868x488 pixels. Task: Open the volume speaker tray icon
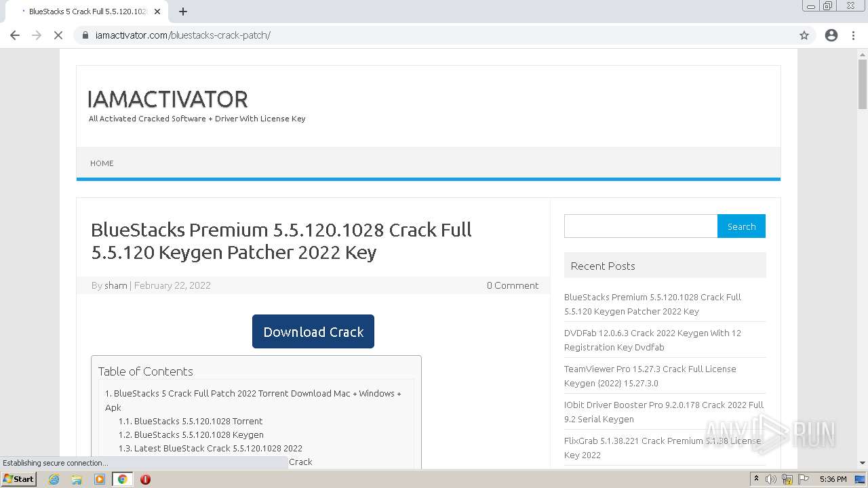771,479
